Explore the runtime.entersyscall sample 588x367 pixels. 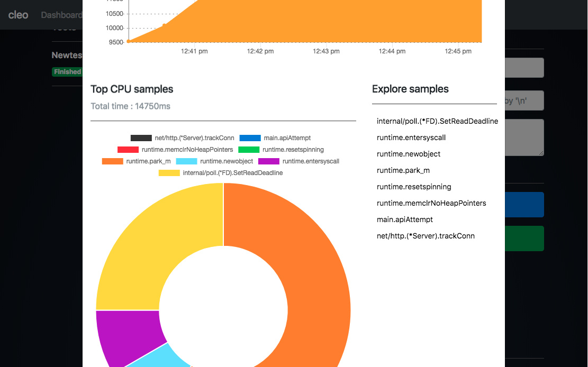coord(411,137)
